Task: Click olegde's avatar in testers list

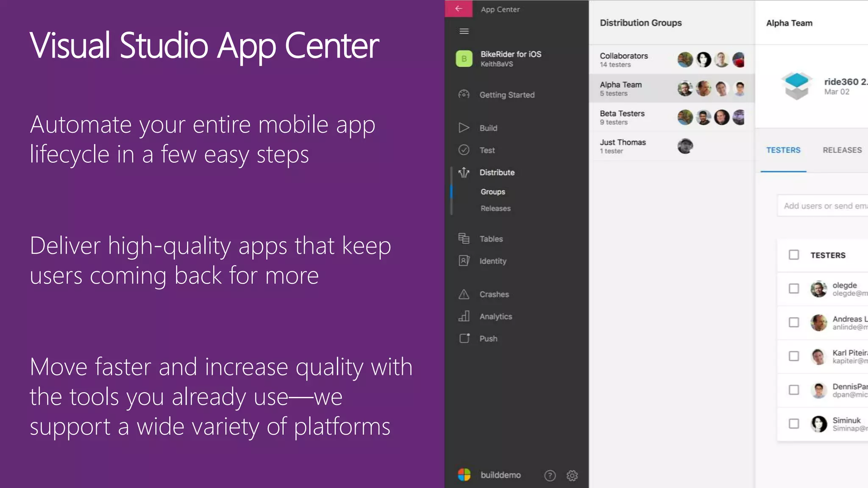Action: (x=819, y=289)
